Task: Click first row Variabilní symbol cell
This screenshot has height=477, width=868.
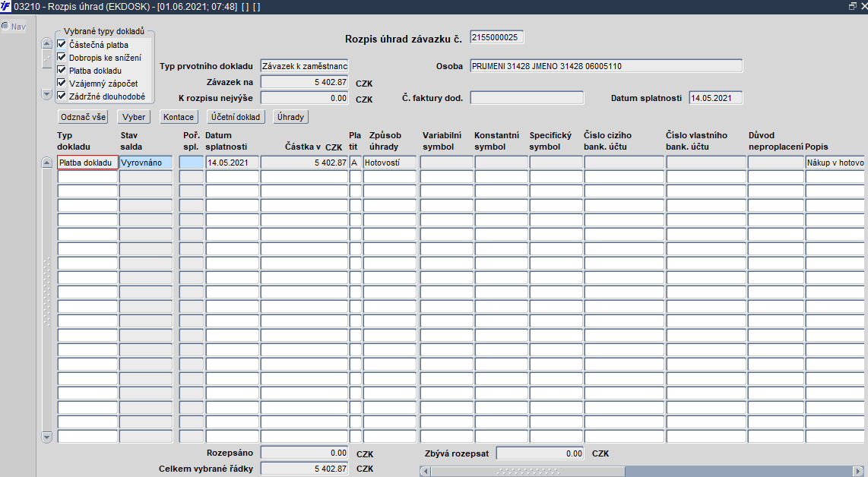Action: (x=447, y=163)
